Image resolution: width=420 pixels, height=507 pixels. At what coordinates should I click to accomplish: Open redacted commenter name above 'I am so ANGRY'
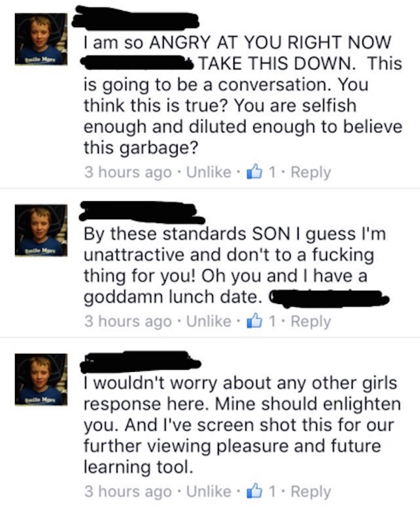coord(135,18)
